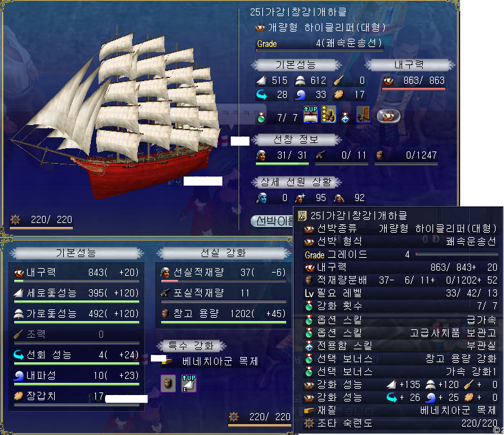The image size is (504, 435).
Task: Click the red durability bar 863/863
Action: (414, 89)
